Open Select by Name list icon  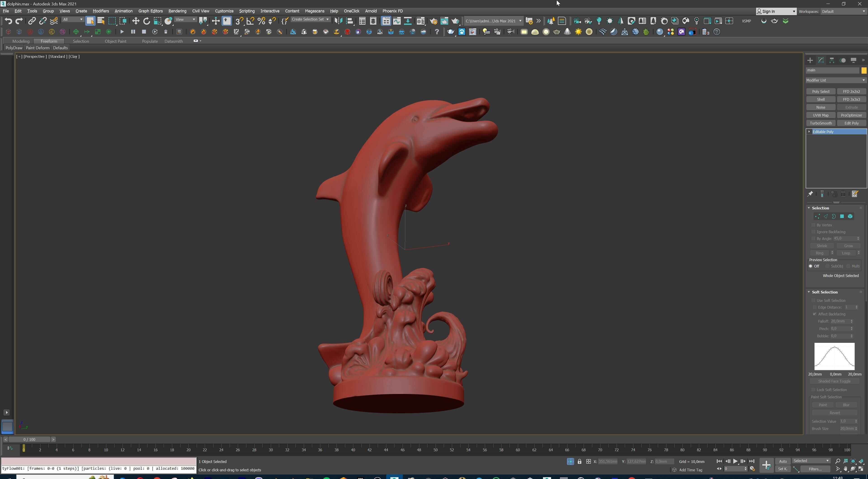pyautogui.click(x=101, y=21)
